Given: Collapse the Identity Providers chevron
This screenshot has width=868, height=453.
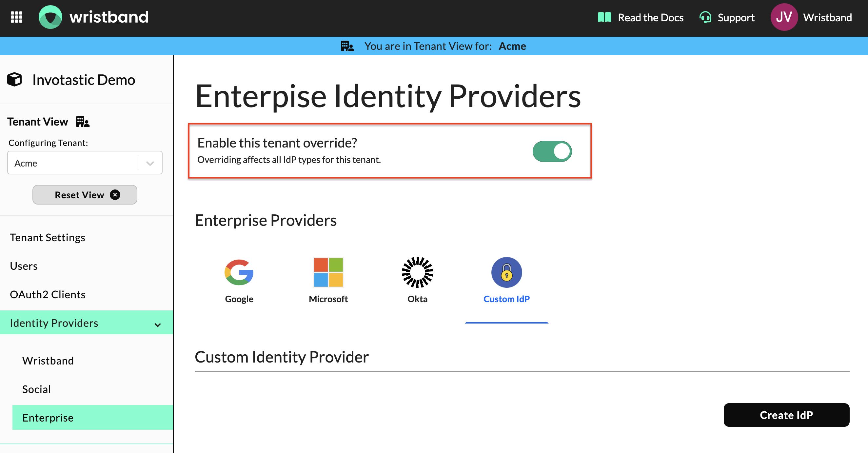Looking at the screenshot, I should coord(157,325).
